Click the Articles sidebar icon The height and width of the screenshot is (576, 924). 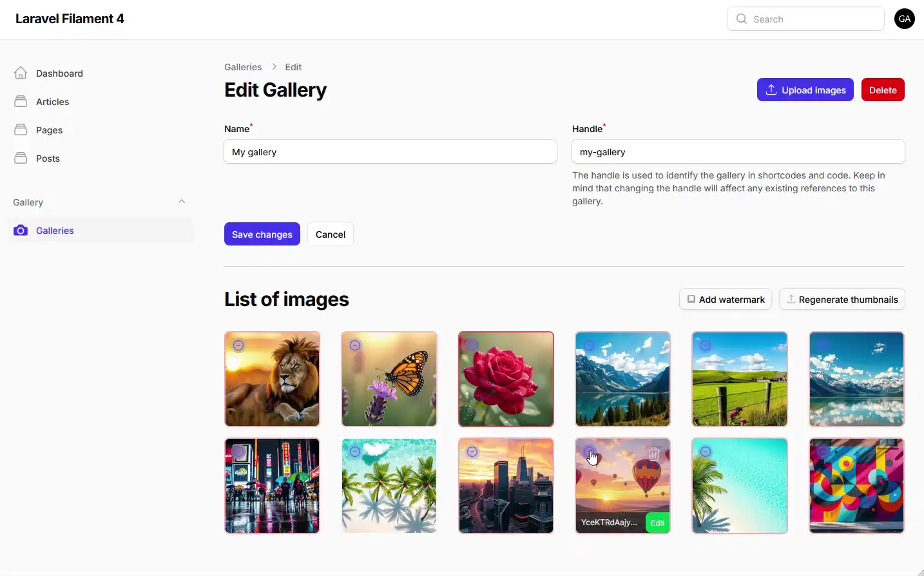pyautogui.click(x=20, y=101)
